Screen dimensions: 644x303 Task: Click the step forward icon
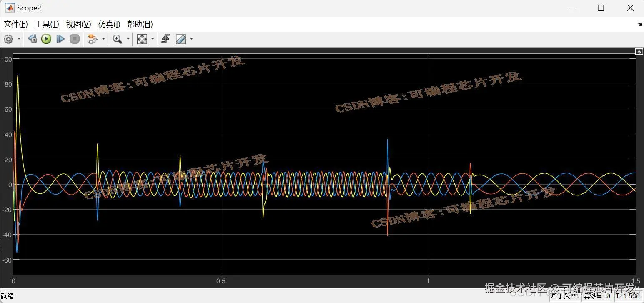click(60, 39)
